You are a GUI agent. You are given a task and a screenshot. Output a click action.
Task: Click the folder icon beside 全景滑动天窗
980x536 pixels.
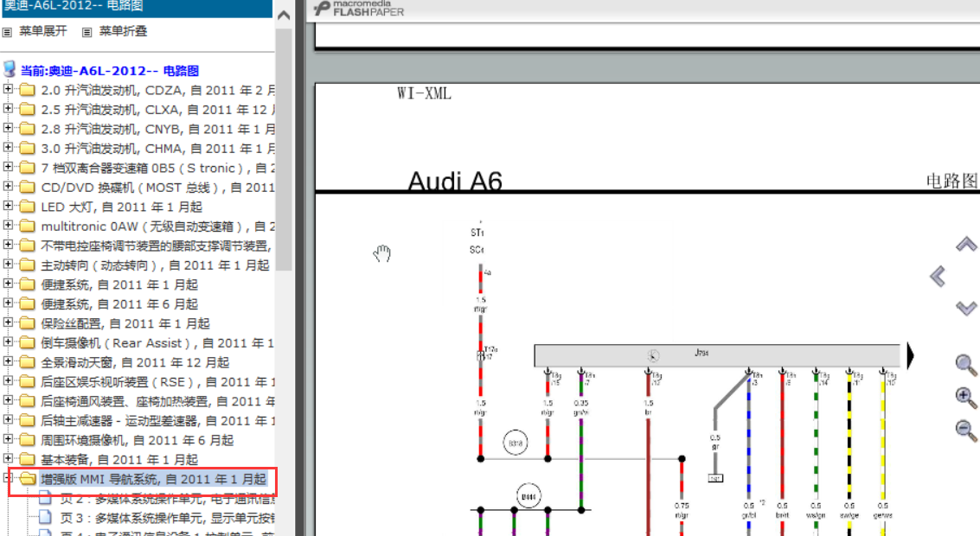click(27, 361)
